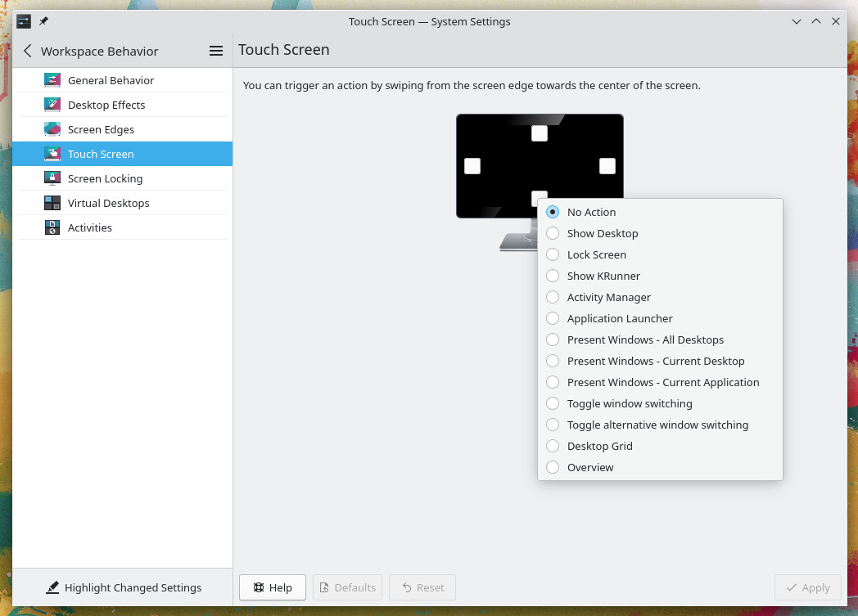The image size is (858, 616).
Task: Open the hamburger menu in sidebar header
Action: pos(216,51)
